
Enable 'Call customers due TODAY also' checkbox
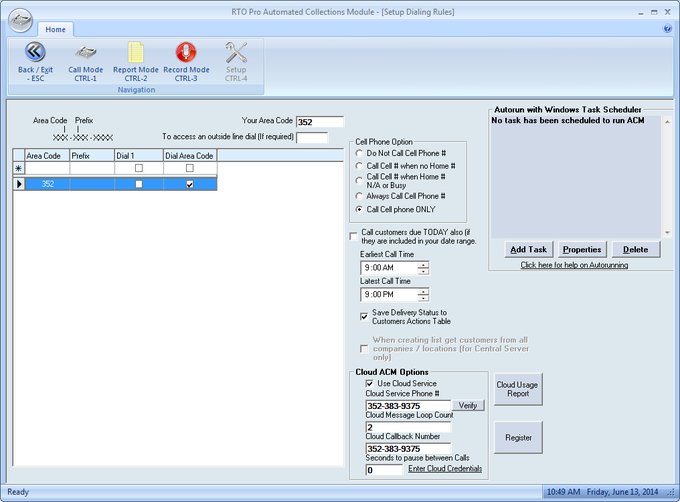pos(353,237)
